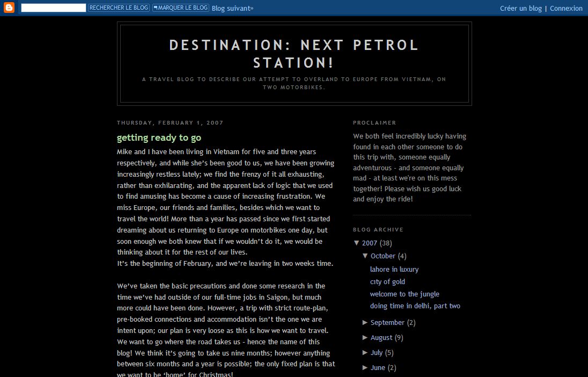Viewport: 588px width, 377px height.
Task: Go to Blog suivant link
Action: 232,9
